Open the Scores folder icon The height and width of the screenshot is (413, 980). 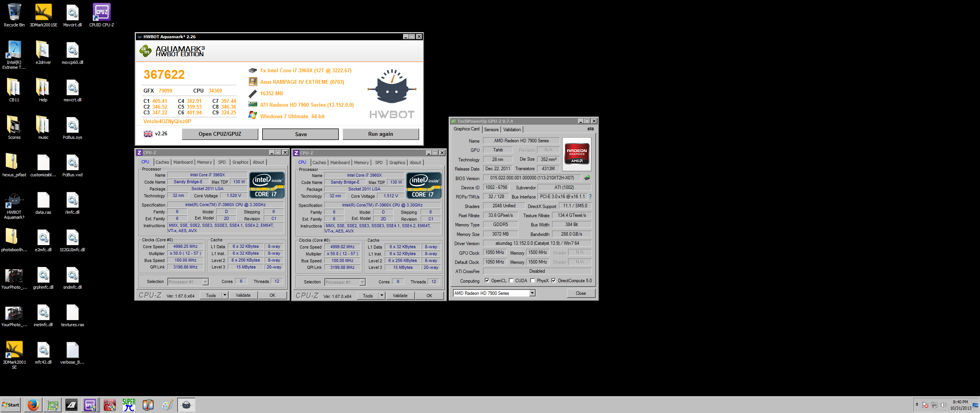tap(14, 128)
